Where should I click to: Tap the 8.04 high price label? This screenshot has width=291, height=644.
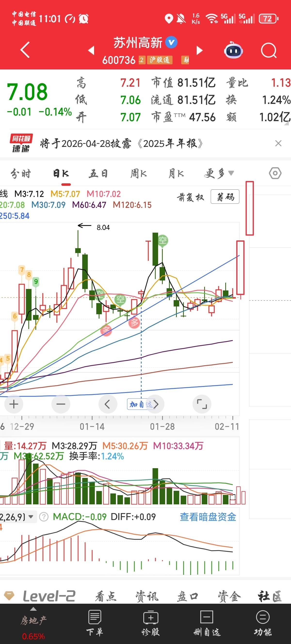103,227
